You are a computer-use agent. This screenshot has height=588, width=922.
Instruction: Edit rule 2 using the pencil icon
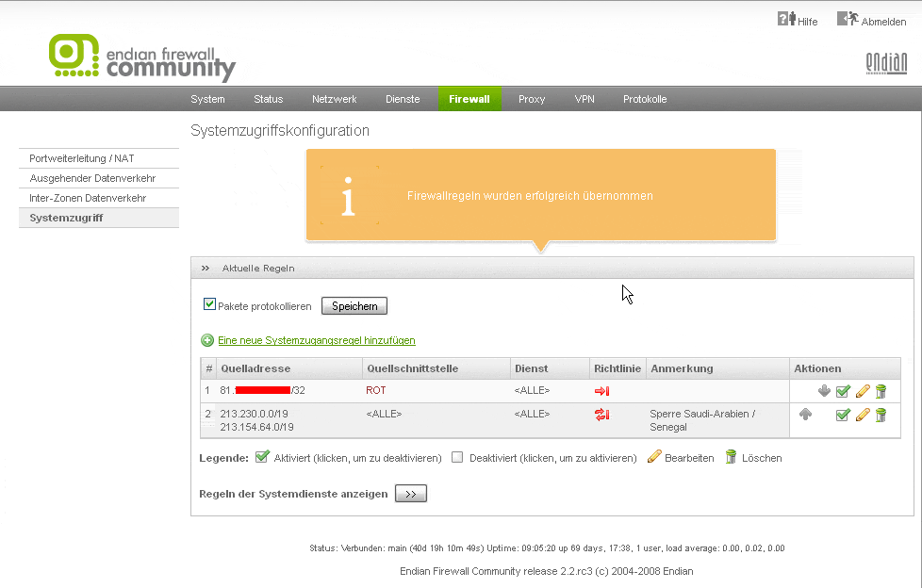point(862,415)
